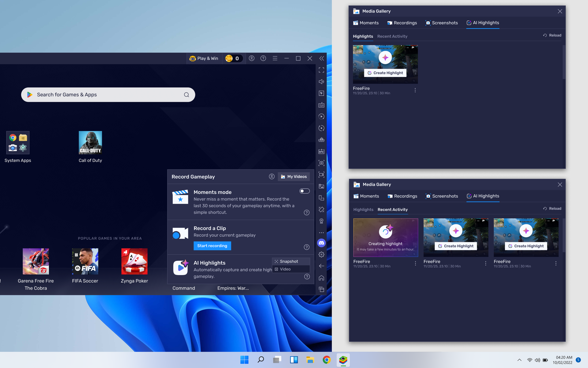Screen dimensions: 588x368
Task: Click Start recording
Action: tap(212, 246)
